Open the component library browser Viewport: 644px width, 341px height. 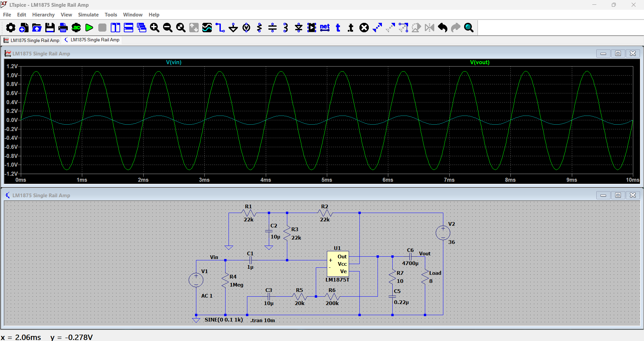click(312, 28)
